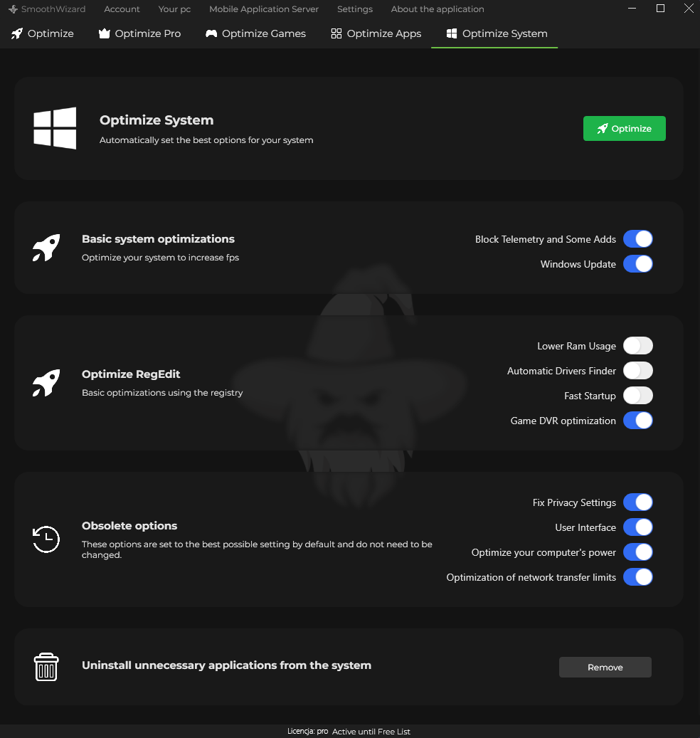Click the Licencja: pro status text
Image resolution: width=700 pixels, height=738 pixels.
(x=307, y=731)
